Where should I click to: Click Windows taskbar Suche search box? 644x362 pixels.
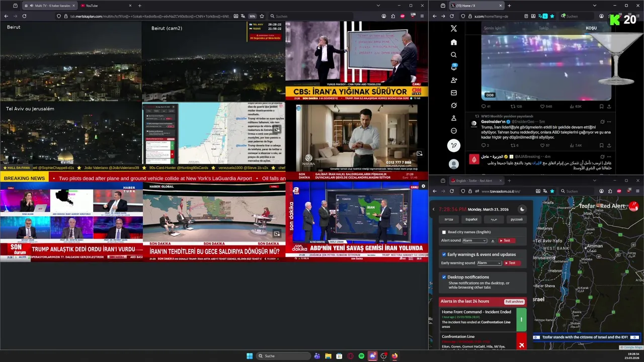tap(283, 356)
